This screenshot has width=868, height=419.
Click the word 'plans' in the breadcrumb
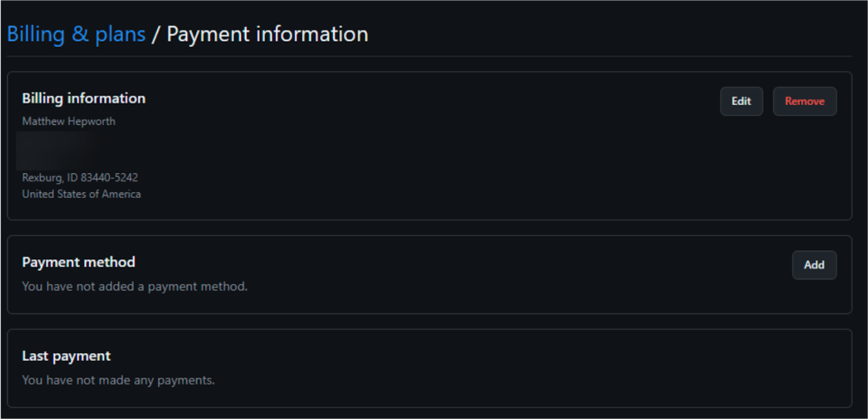coord(120,34)
